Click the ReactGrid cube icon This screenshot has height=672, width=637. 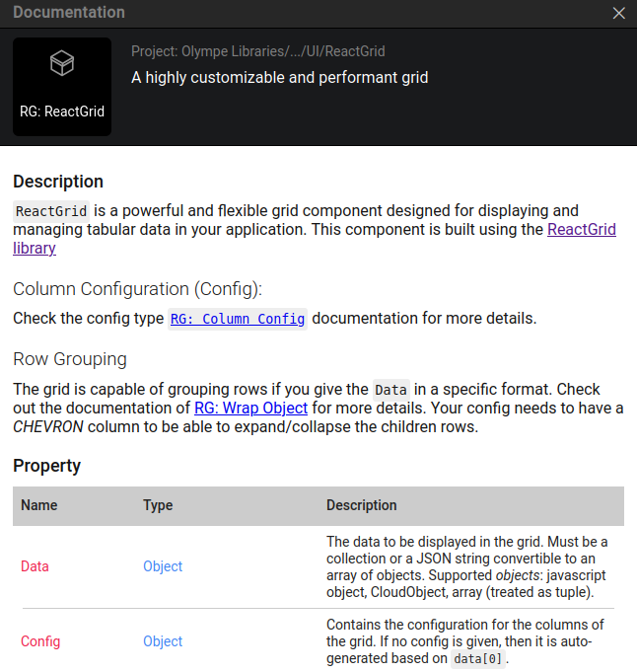[62, 63]
